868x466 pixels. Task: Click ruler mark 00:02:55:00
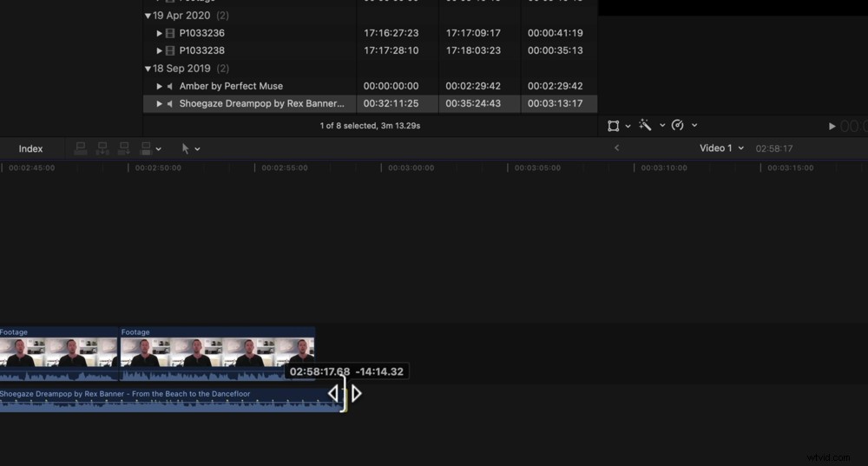tap(285, 167)
